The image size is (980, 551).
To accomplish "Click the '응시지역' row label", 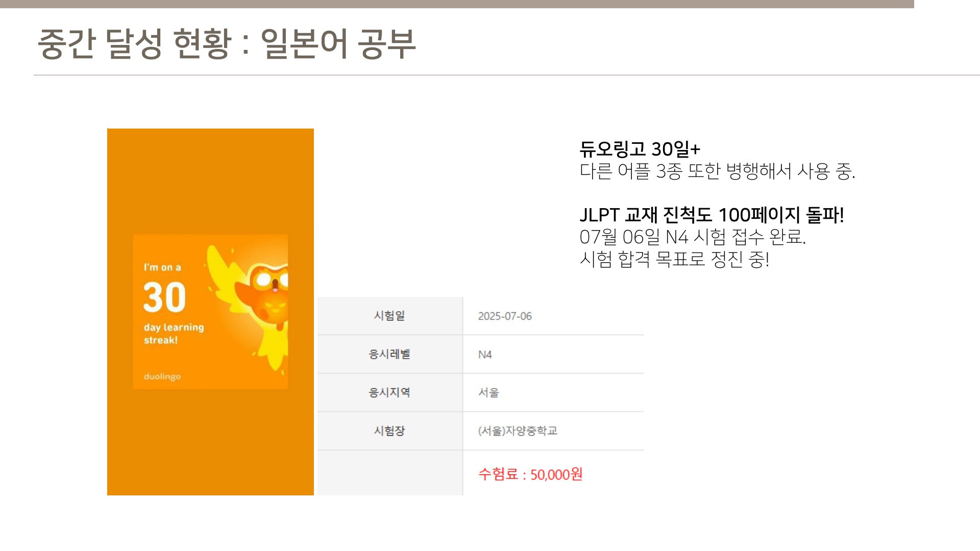I will [389, 392].
